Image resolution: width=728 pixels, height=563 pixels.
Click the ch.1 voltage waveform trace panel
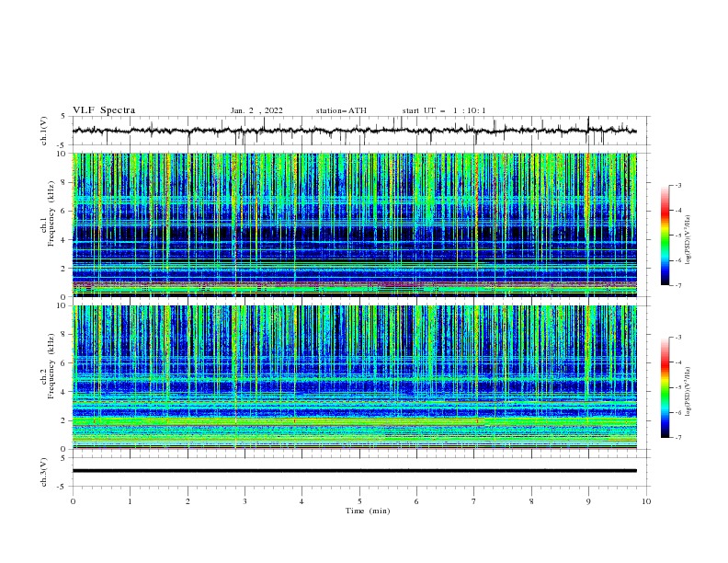360,131
